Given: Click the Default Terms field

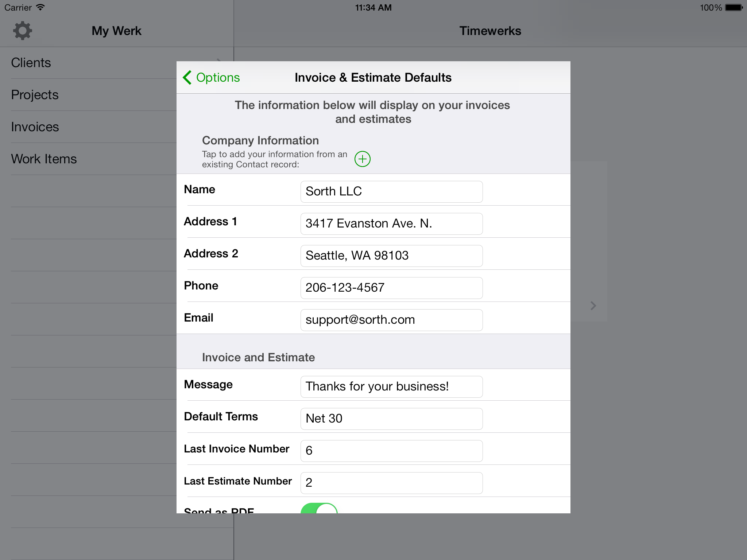Looking at the screenshot, I should pos(391,419).
